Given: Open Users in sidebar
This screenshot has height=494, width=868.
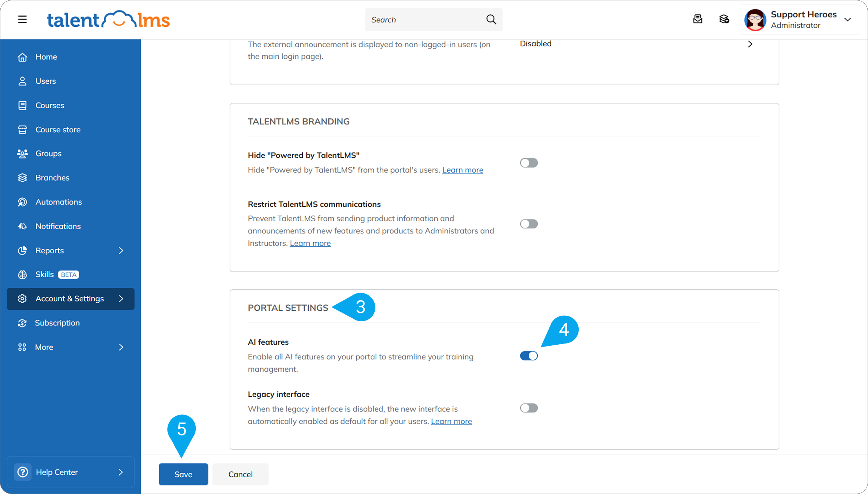Looking at the screenshot, I should pyautogui.click(x=71, y=81).
